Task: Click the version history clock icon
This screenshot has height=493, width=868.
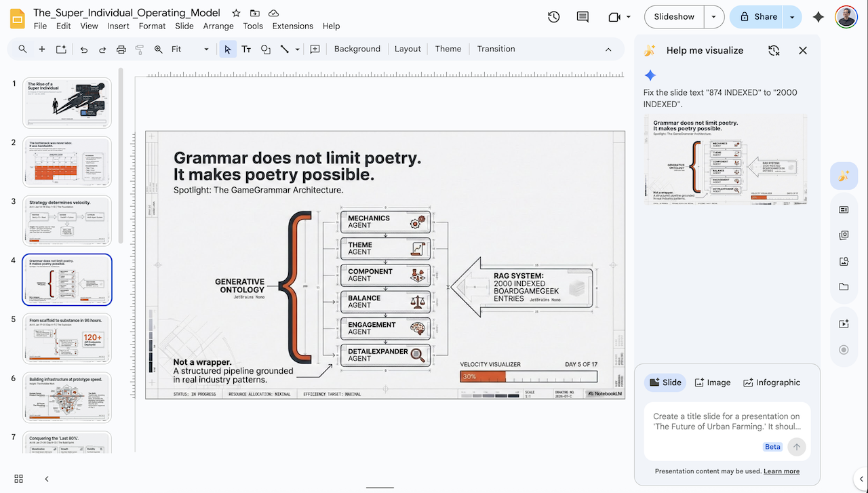Action: [554, 17]
